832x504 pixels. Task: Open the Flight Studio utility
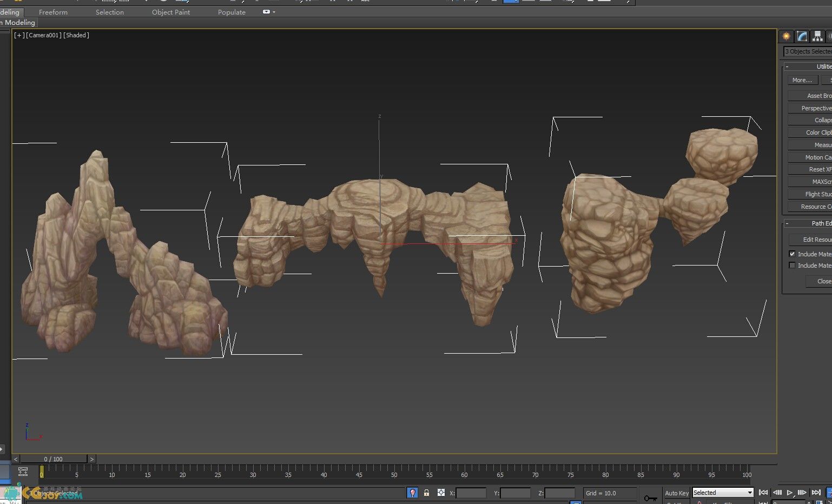click(x=810, y=194)
